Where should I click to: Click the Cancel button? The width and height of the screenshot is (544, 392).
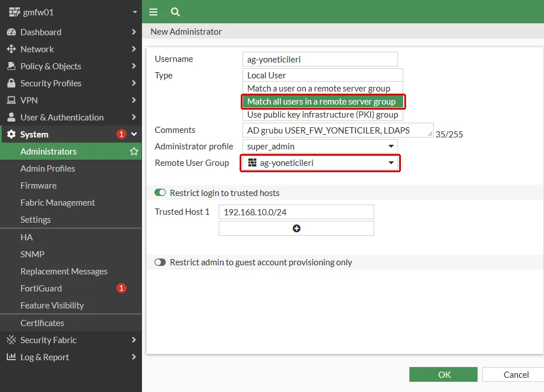(514, 374)
